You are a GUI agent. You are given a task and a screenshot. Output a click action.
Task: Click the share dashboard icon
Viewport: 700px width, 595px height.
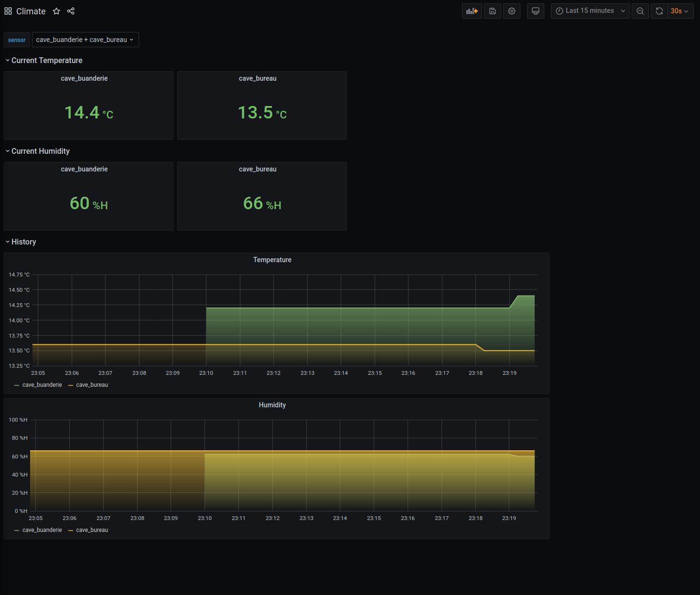pos(71,11)
